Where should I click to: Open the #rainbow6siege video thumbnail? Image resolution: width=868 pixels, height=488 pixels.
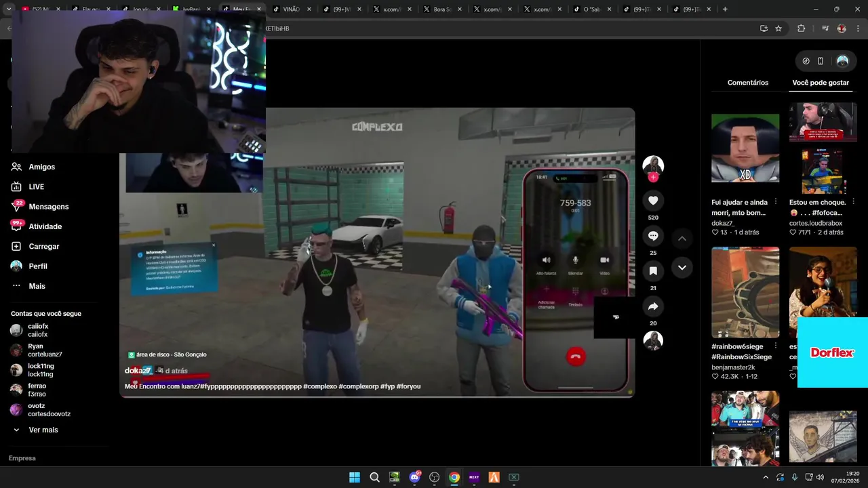coord(745,293)
